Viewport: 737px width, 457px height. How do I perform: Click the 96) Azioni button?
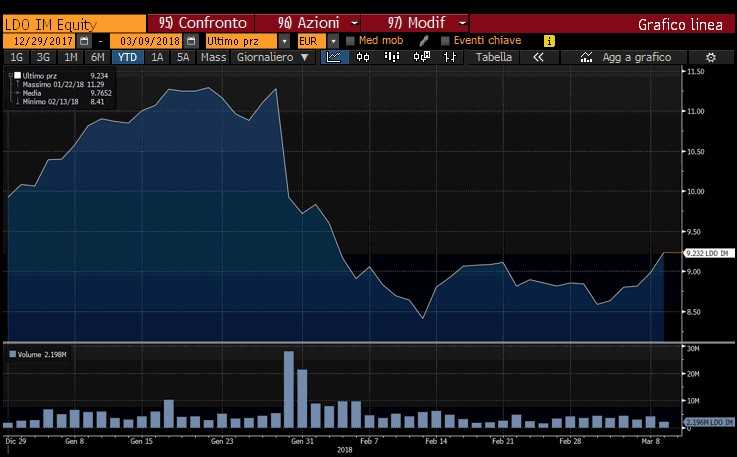click(308, 23)
